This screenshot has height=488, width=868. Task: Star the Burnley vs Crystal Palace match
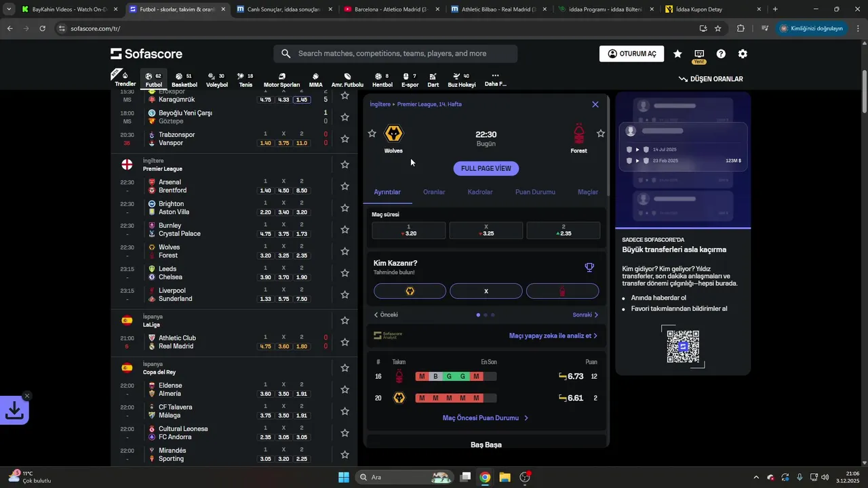point(344,230)
